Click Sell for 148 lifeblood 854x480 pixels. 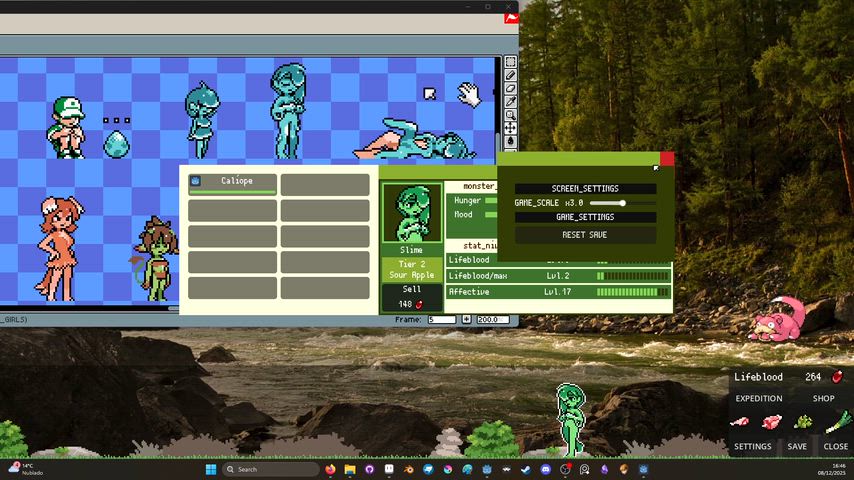point(412,297)
